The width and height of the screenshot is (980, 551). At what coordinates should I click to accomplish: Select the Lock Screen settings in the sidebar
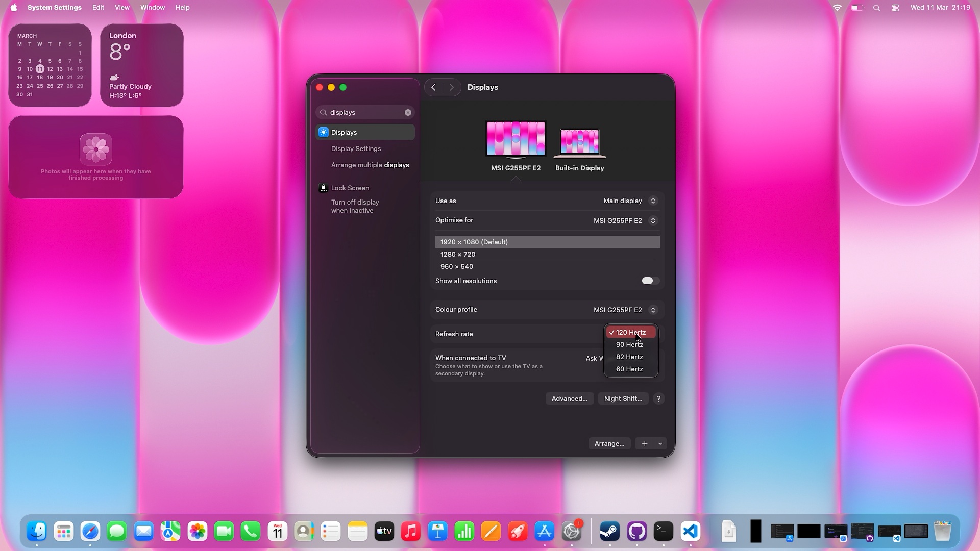click(350, 188)
